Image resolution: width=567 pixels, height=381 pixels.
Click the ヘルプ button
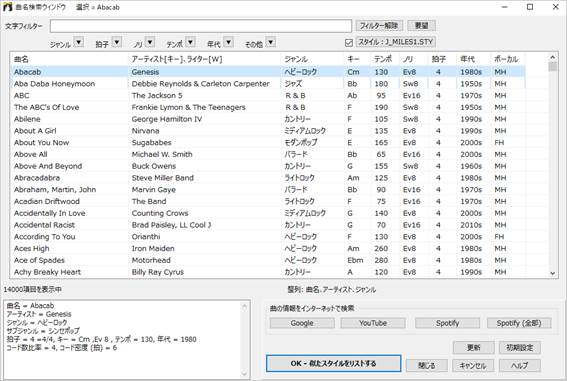(x=520, y=365)
